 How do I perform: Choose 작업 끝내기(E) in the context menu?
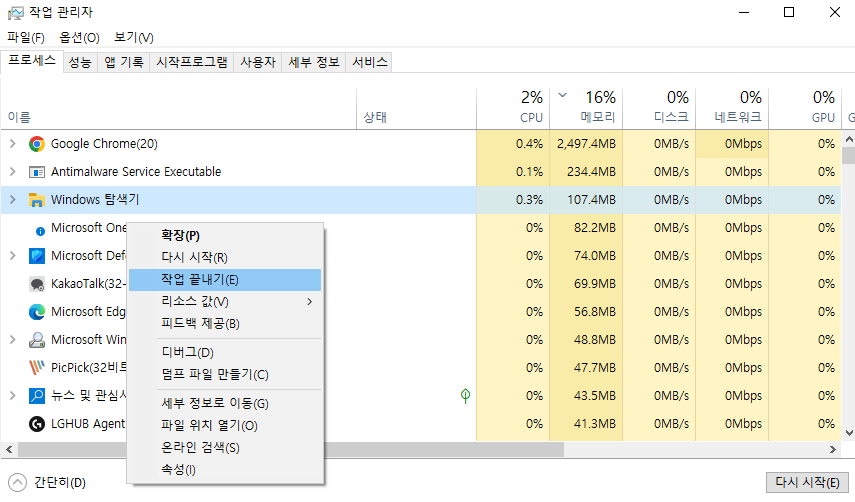point(225,280)
